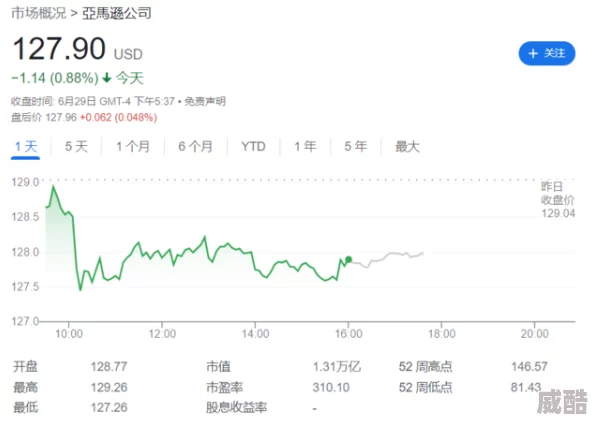Image resolution: width=594 pixels, height=424 pixels.
Task: Click the 市值 value 1.31万亿
Action: [x=337, y=367]
